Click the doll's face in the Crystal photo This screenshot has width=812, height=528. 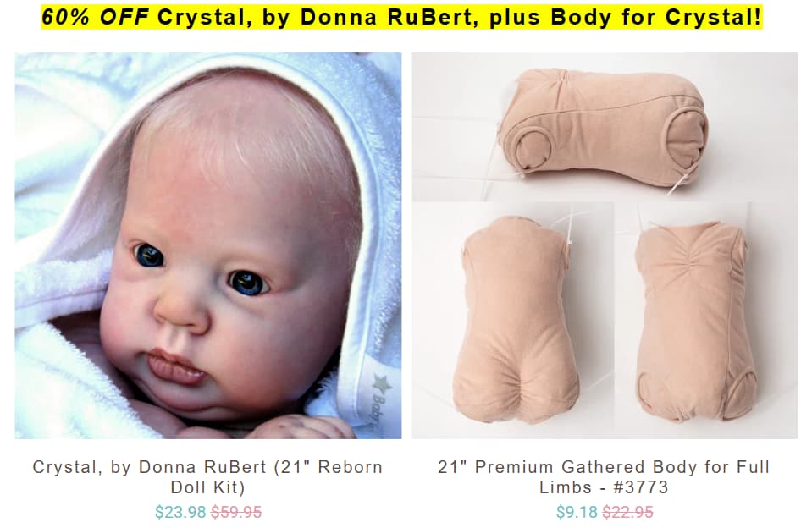tap(228, 269)
